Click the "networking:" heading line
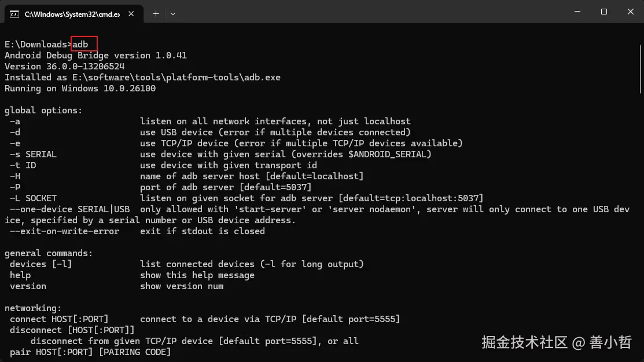Viewport: 644px width, 362px height. coord(33,308)
